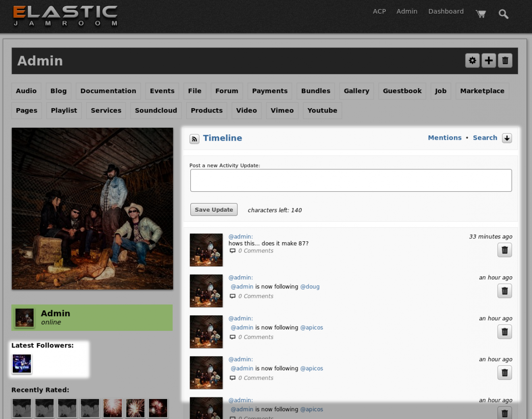Open the shopping cart icon
This screenshot has width=532, height=419.
click(481, 14)
